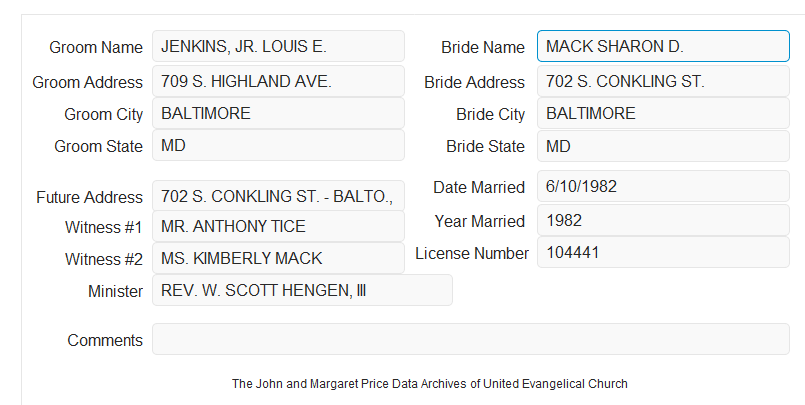Focus the Groom Address field
The height and width of the screenshot is (405, 805).
click(278, 81)
